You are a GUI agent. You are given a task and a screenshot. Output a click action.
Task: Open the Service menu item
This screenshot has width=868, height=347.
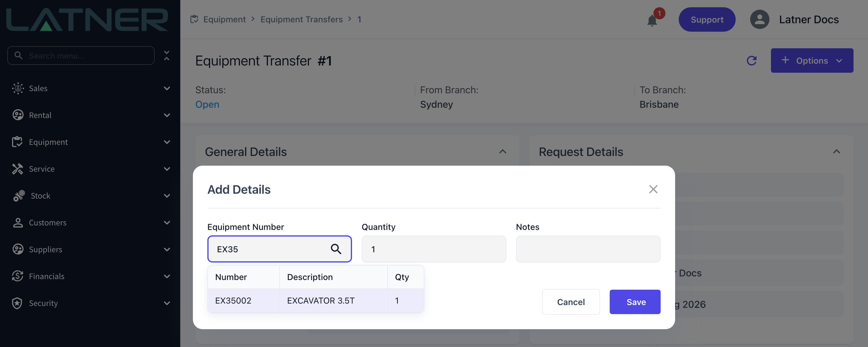click(90, 169)
